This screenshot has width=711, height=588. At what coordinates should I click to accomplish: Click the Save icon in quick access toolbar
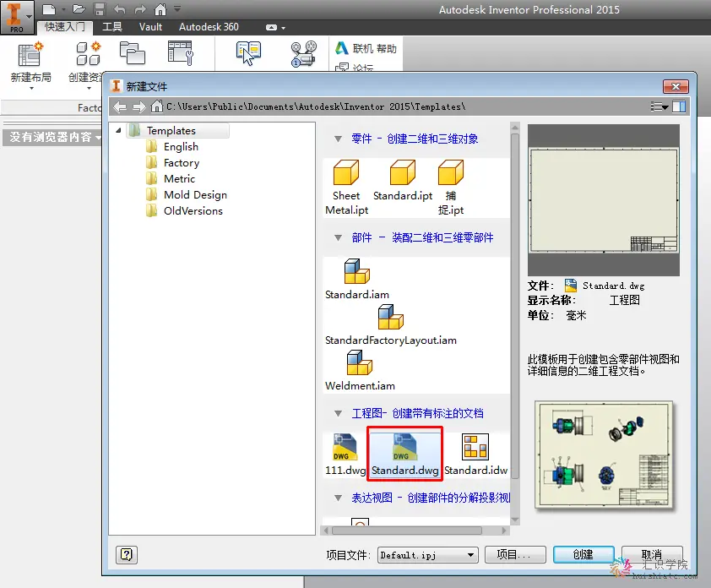pos(100,9)
